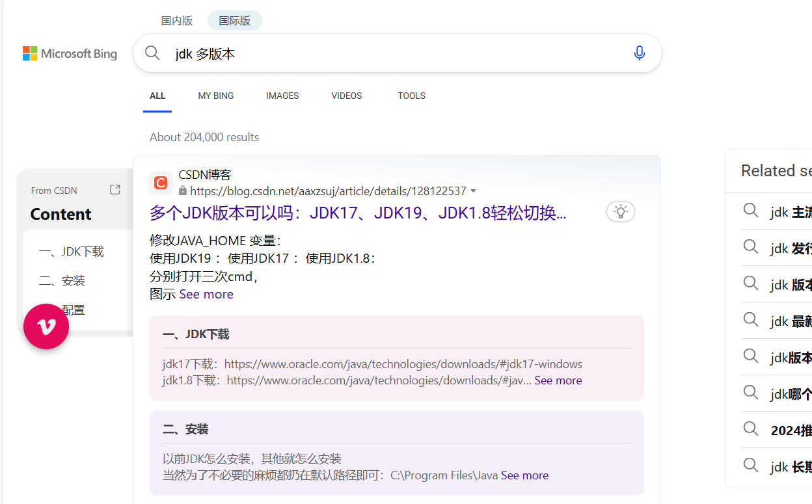Click the search magnifier icon in search box
Screen dimensions: 812x504
point(152,53)
